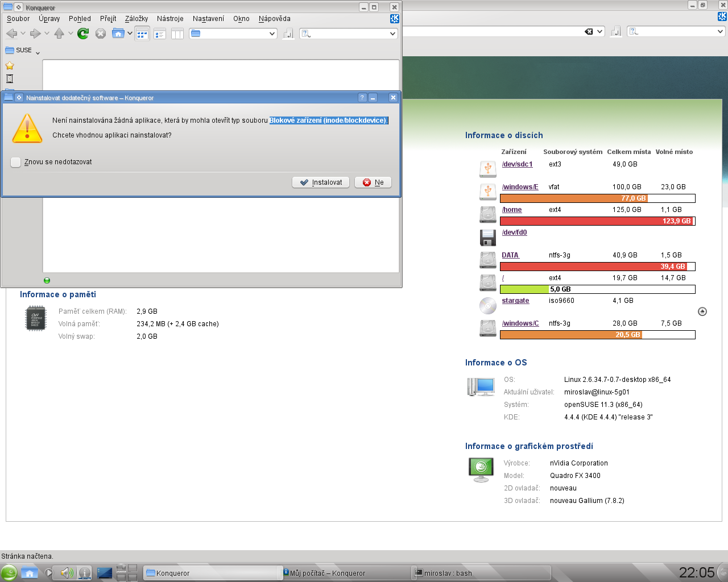Open the stargate disc link
The height and width of the screenshot is (582, 728).
(x=515, y=301)
